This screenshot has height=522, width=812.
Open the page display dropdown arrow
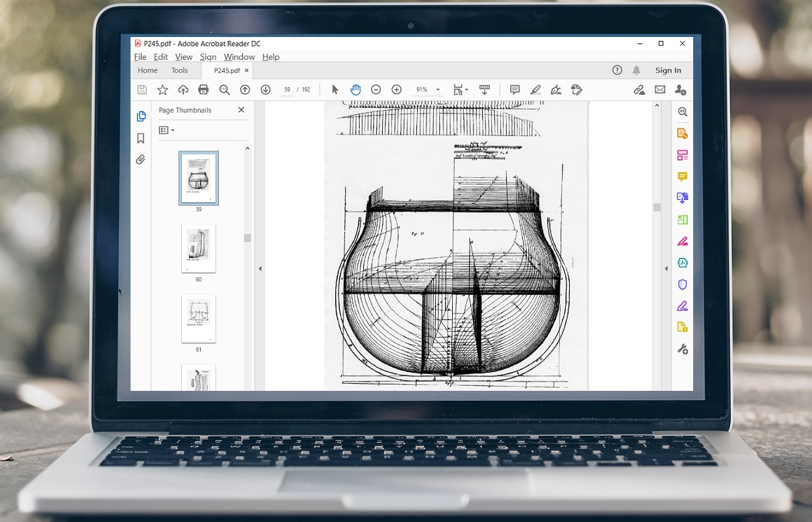(466, 90)
